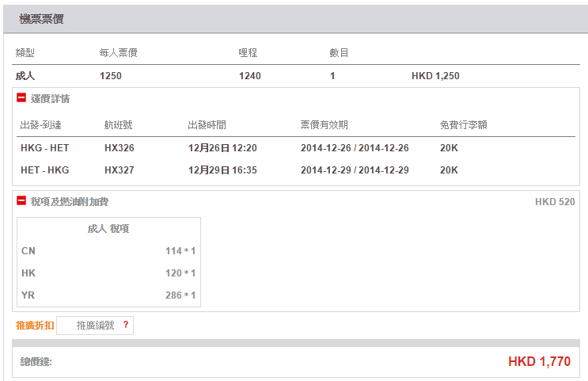Click the 機票票價 section header
The image size is (588, 381).
pyautogui.click(x=41, y=19)
